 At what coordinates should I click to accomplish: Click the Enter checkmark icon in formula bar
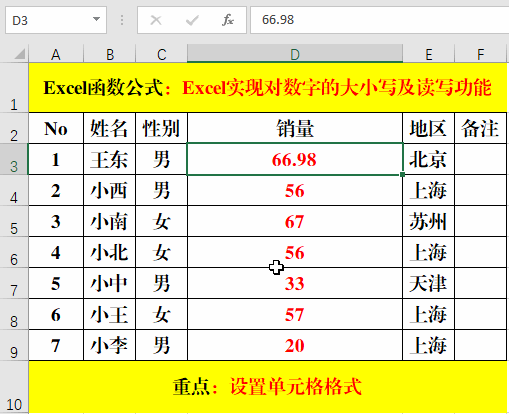(192, 20)
